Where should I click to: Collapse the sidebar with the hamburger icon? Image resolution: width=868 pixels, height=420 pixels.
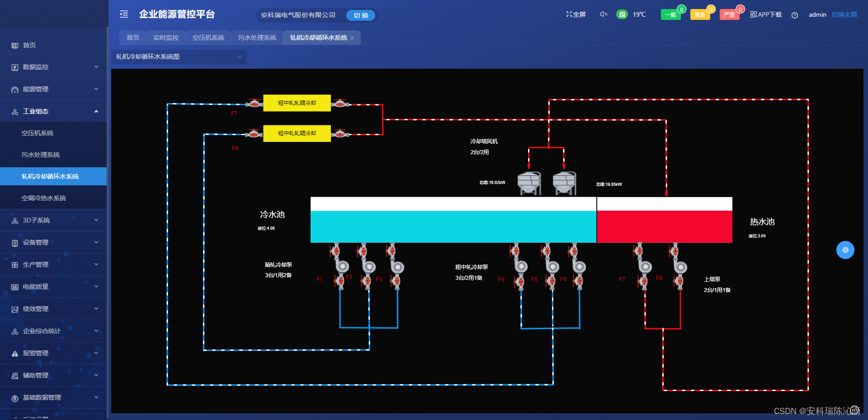point(124,14)
